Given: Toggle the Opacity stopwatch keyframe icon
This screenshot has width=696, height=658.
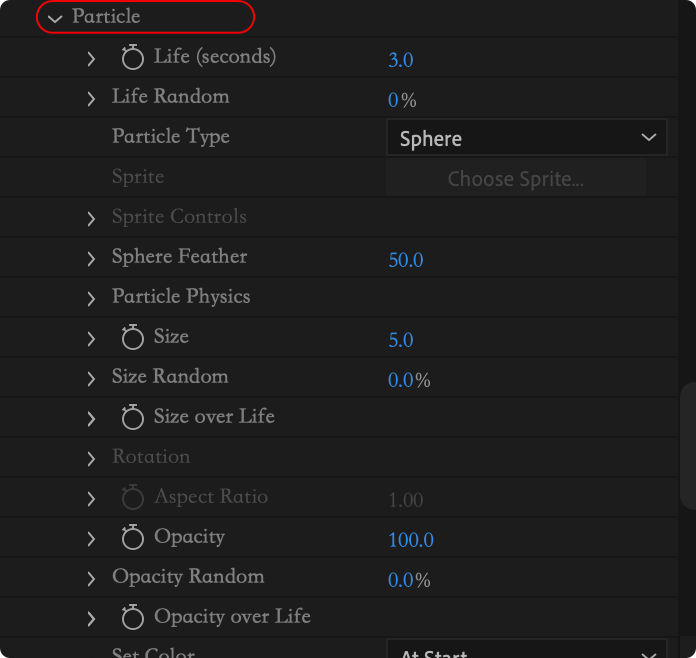Looking at the screenshot, I should (133, 537).
